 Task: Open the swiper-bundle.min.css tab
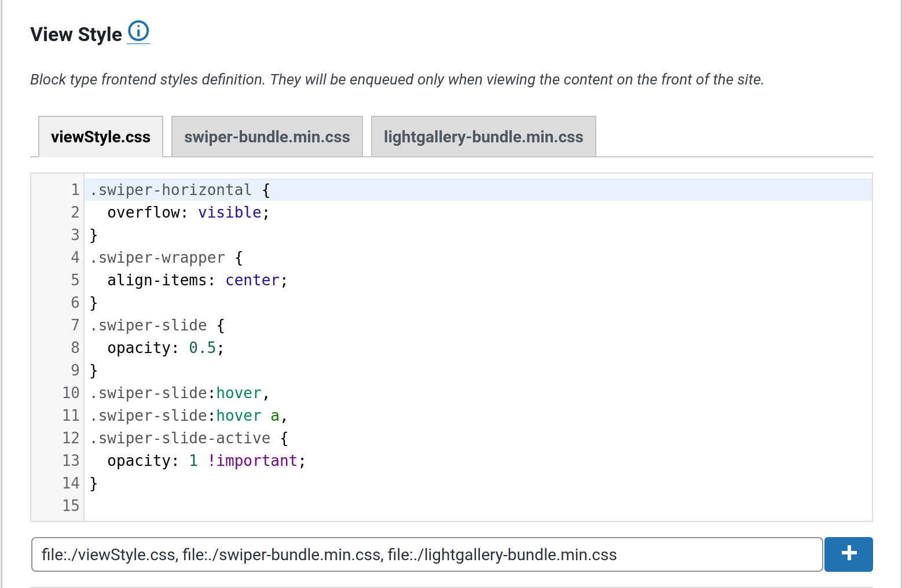[267, 137]
